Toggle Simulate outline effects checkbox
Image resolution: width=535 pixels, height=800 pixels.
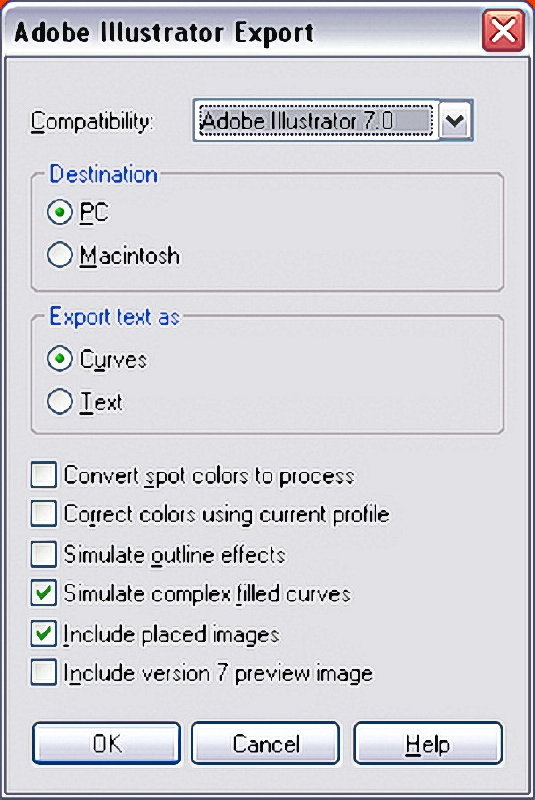tap(43, 554)
